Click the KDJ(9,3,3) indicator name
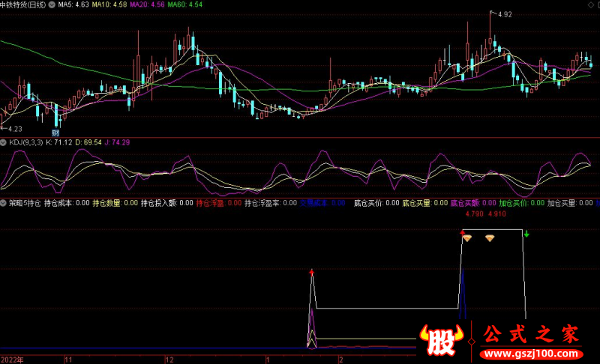Screen dimensions: 600x364 [x=25, y=142]
